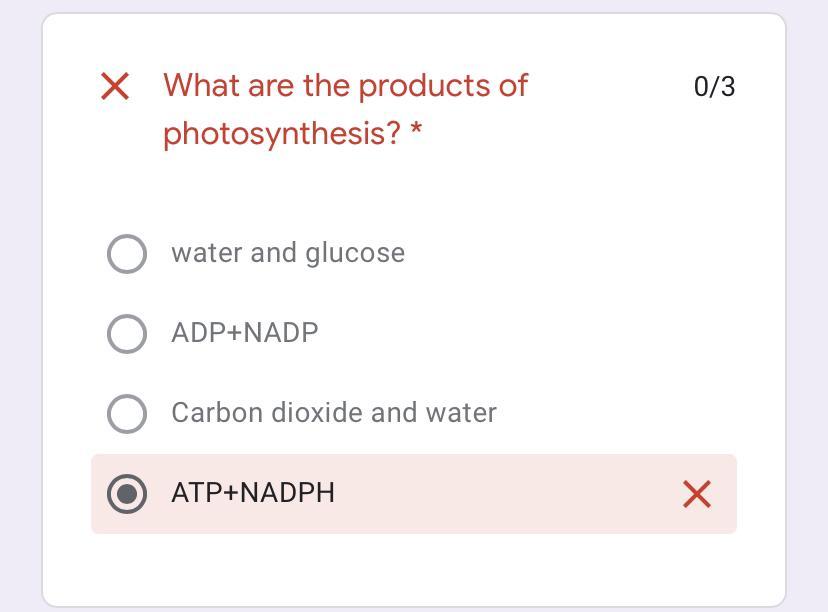Click the word 'photosynthesis?' in the question

[282, 133]
